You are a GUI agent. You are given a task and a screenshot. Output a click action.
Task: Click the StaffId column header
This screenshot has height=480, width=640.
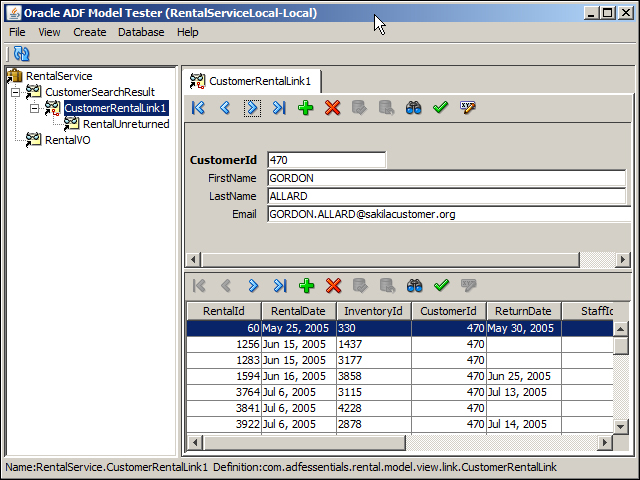588,311
